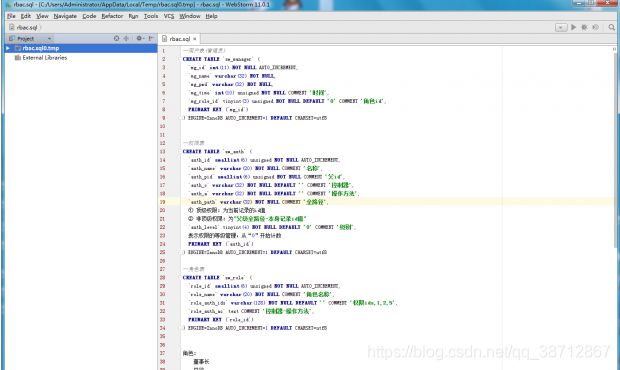The image size is (620, 370).
Task: Click the highlighted auth_path varchar line
Action: click(x=259, y=202)
